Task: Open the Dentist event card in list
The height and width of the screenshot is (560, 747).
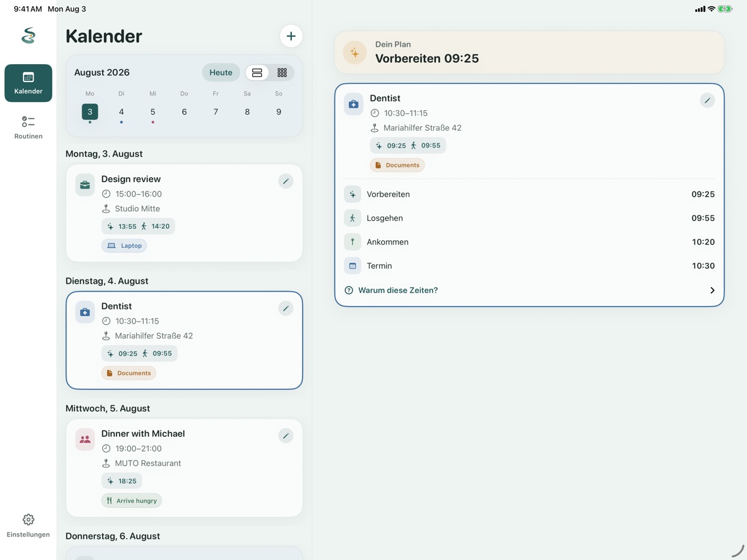Action: (184, 340)
